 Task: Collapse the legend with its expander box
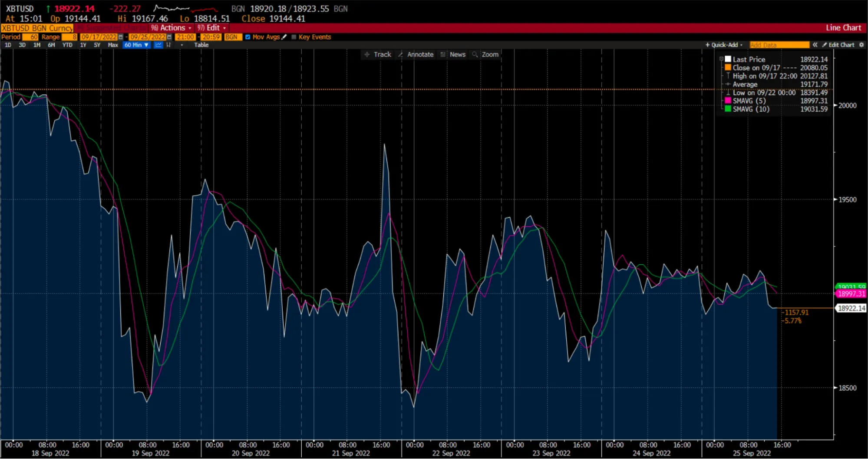coord(721,59)
